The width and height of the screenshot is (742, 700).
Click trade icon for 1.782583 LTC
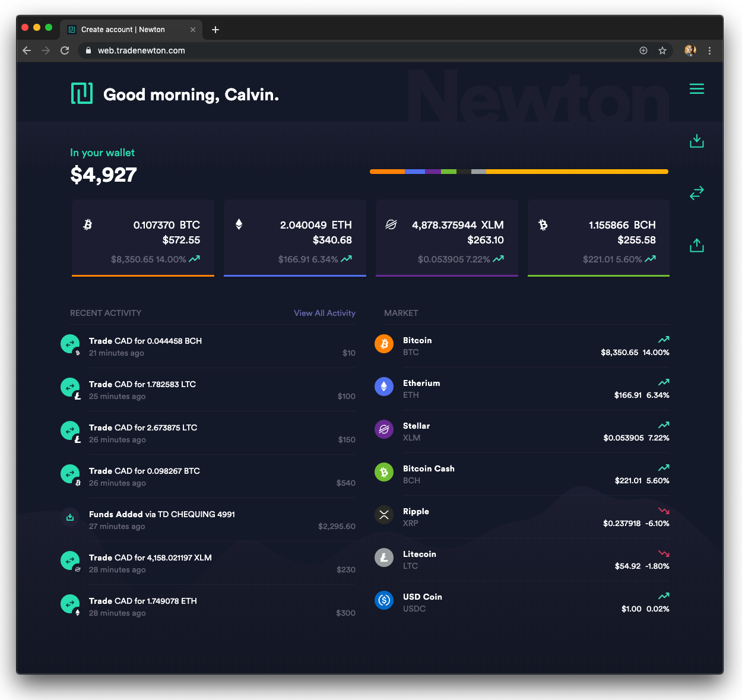click(70, 387)
